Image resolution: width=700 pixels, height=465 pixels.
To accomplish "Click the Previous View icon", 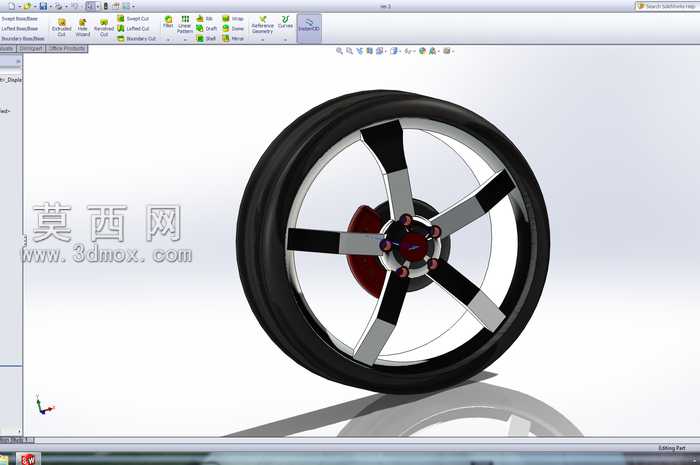I will point(359,51).
